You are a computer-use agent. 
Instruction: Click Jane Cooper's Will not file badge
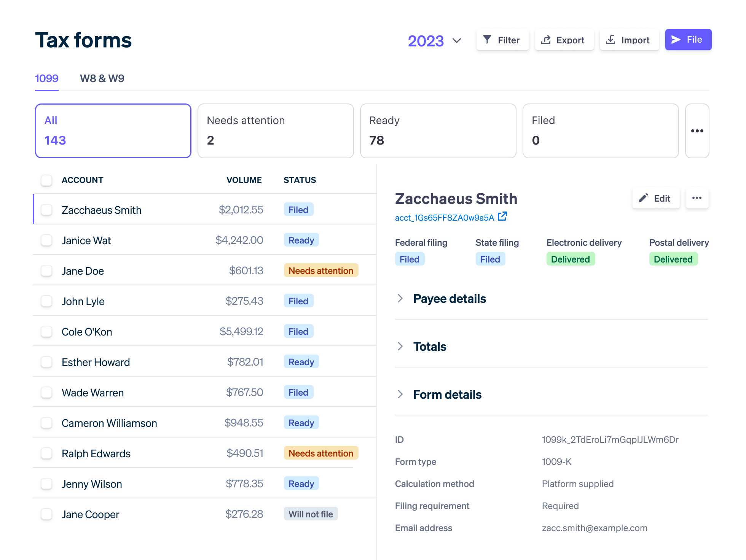(311, 514)
